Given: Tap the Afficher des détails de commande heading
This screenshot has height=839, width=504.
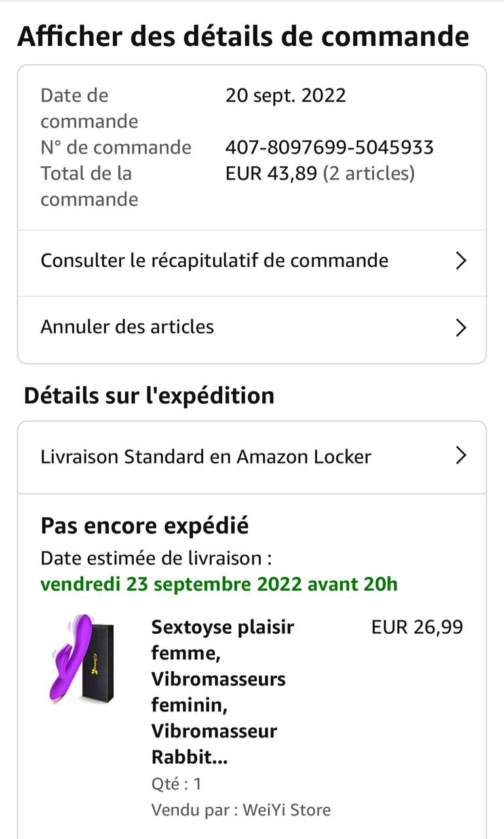Looking at the screenshot, I should tap(243, 36).
